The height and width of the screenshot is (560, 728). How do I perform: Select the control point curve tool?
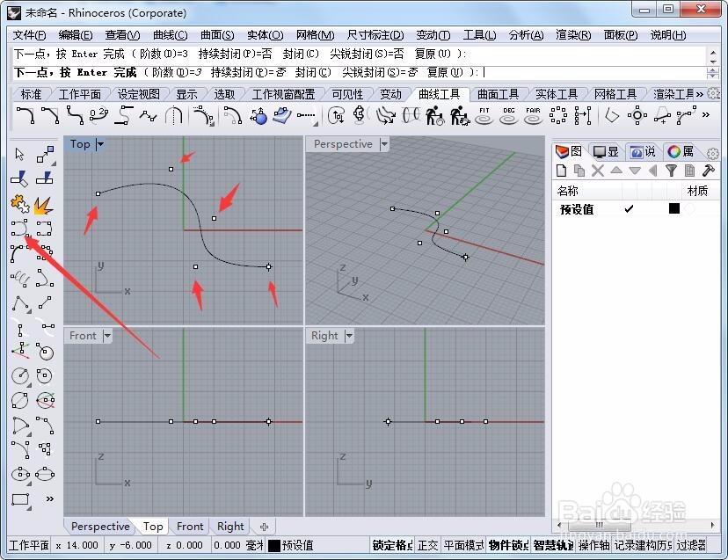20,229
